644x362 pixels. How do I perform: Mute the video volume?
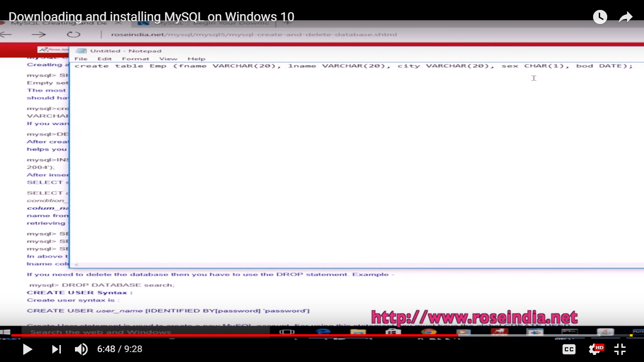(81, 349)
